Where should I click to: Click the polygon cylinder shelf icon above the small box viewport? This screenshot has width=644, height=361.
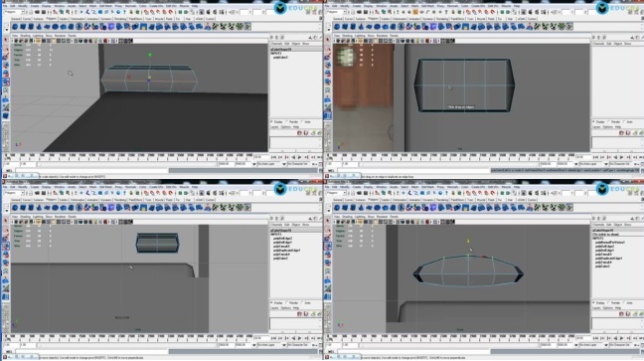pos(31,208)
